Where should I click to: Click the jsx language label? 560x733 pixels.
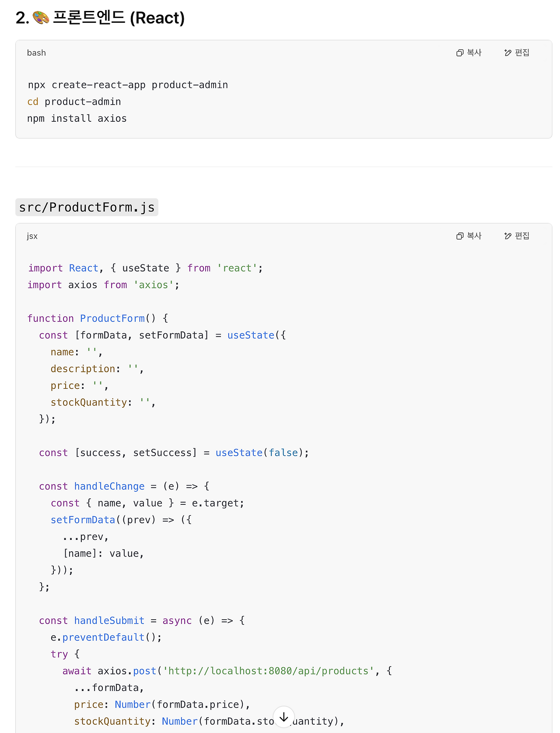32,236
